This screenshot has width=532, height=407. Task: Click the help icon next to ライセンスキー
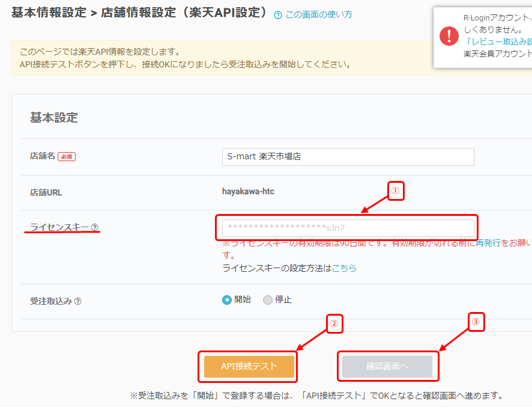click(x=95, y=227)
